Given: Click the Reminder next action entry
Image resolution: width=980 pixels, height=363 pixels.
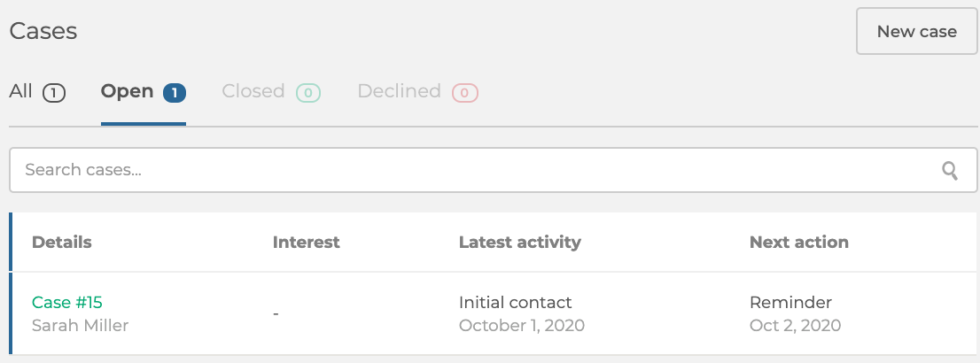Looking at the screenshot, I should pyautogui.click(x=790, y=303).
